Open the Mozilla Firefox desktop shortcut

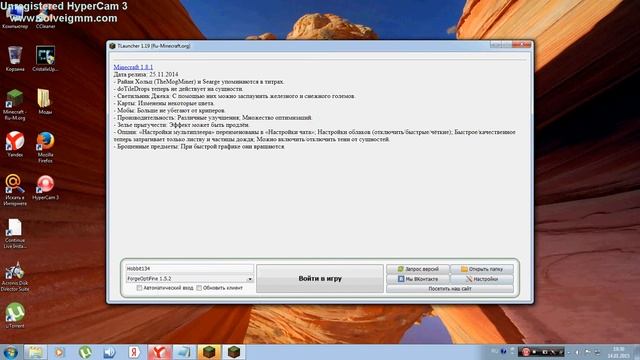pyautogui.click(x=45, y=146)
